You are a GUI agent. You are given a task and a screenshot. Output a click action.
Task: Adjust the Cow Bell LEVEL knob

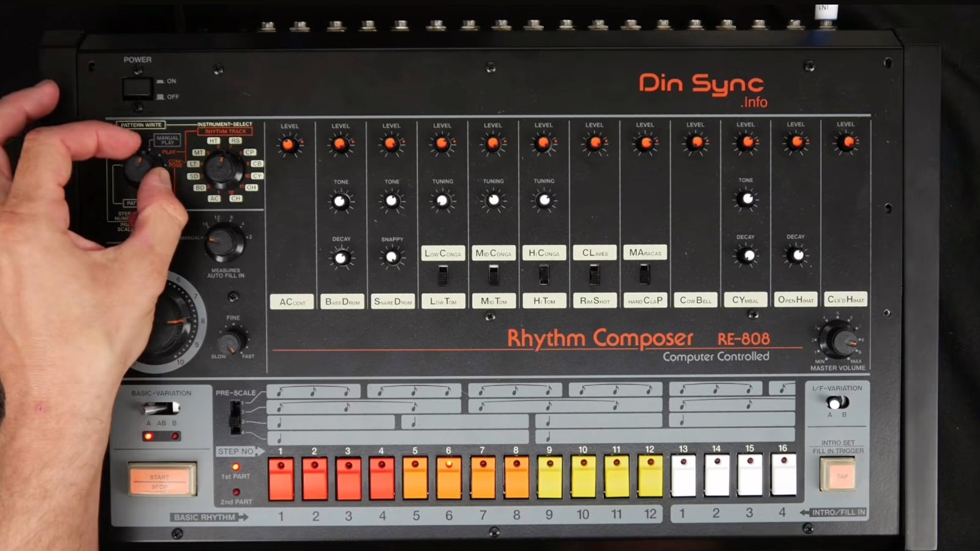point(696,143)
